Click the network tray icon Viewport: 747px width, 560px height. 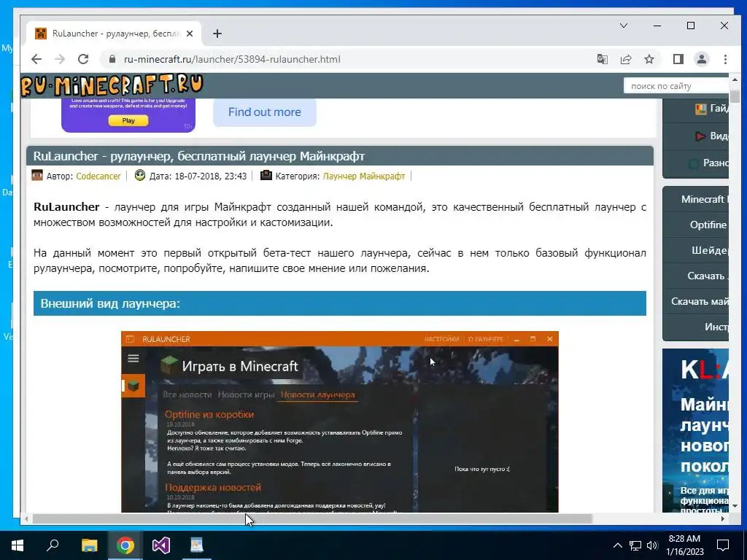click(x=635, y=545)
